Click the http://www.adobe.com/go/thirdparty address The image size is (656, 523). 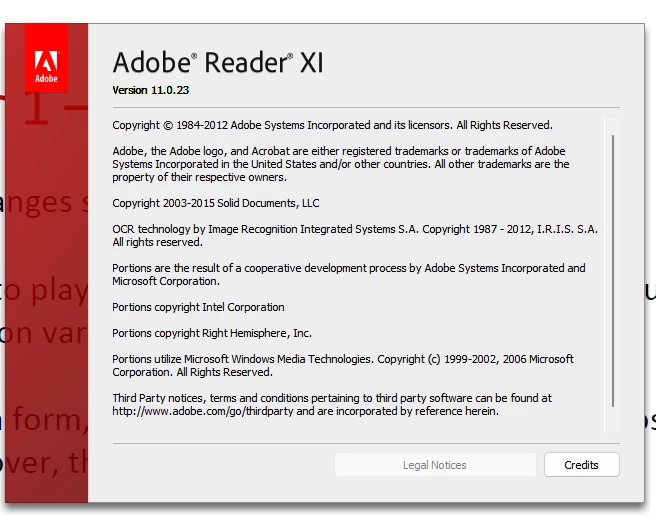pos(203,411)
